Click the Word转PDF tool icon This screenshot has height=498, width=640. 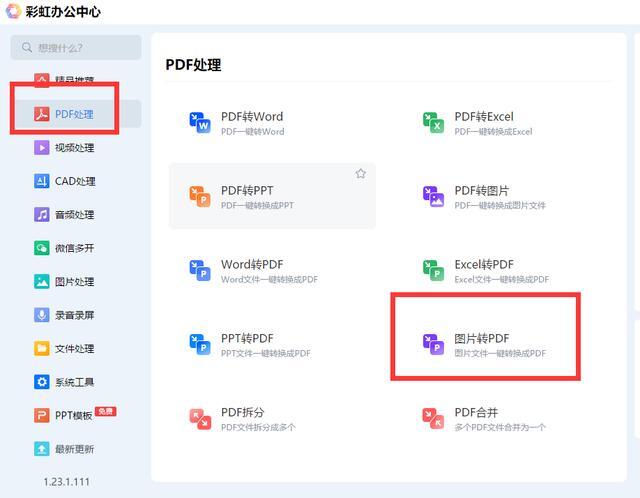tap(200, 270)
